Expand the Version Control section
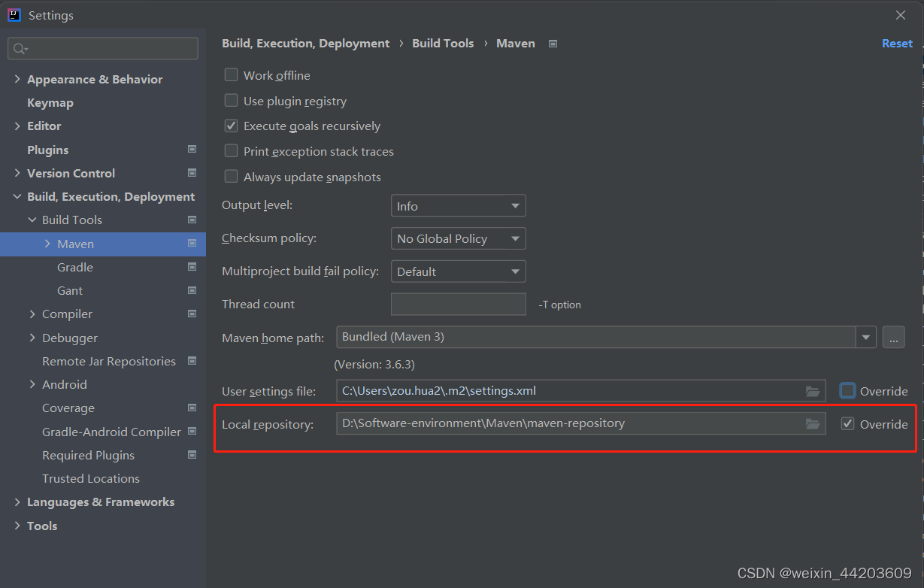This screenshot has width=924, height=588. [17, 173]
